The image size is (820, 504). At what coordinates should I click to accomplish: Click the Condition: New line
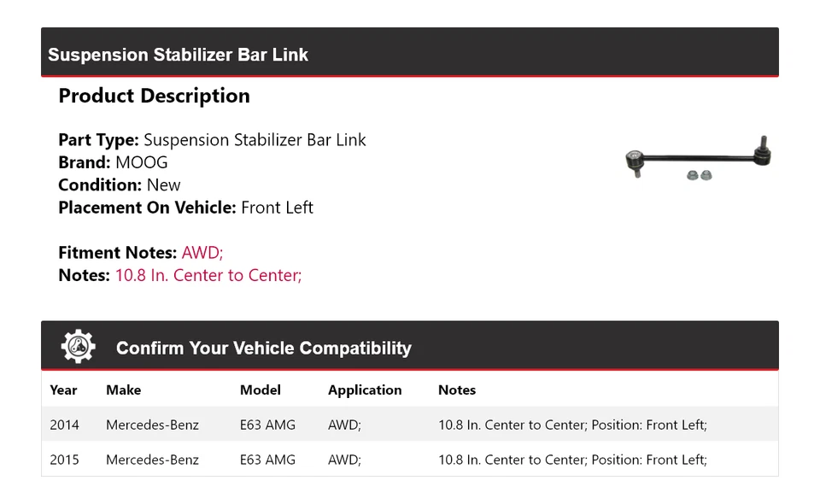120,185
